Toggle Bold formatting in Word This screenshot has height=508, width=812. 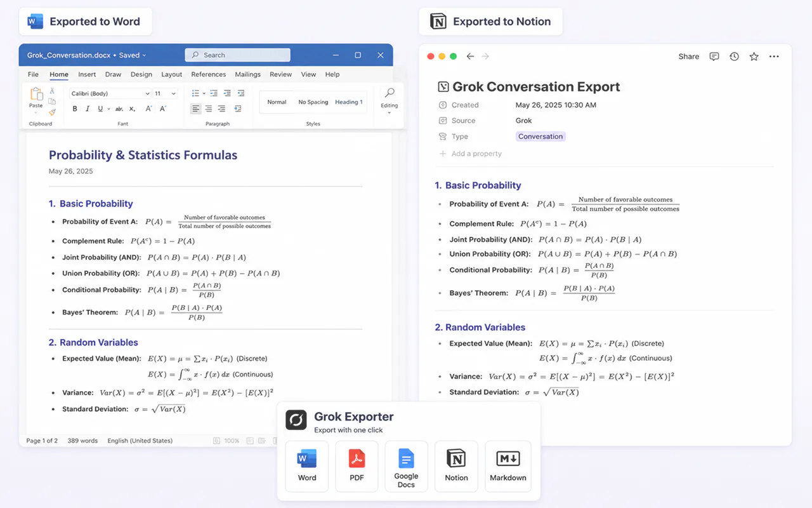(x=75, y=109)
